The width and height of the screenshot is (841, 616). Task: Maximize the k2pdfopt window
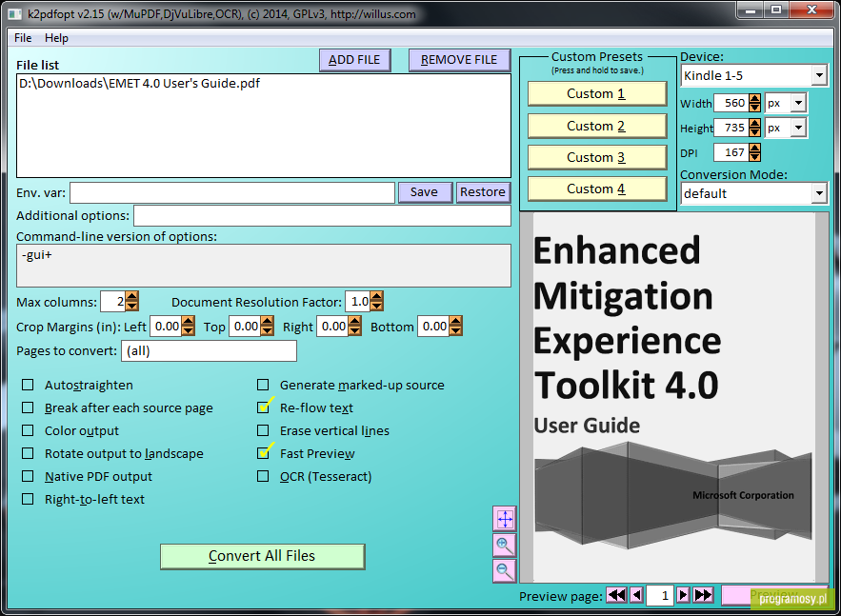point(776,10)
